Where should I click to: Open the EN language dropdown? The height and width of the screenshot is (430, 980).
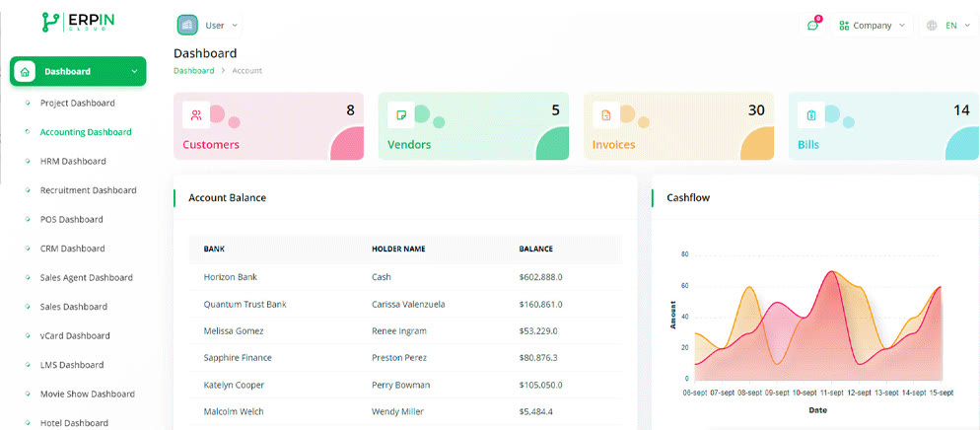tap(950, 26)
